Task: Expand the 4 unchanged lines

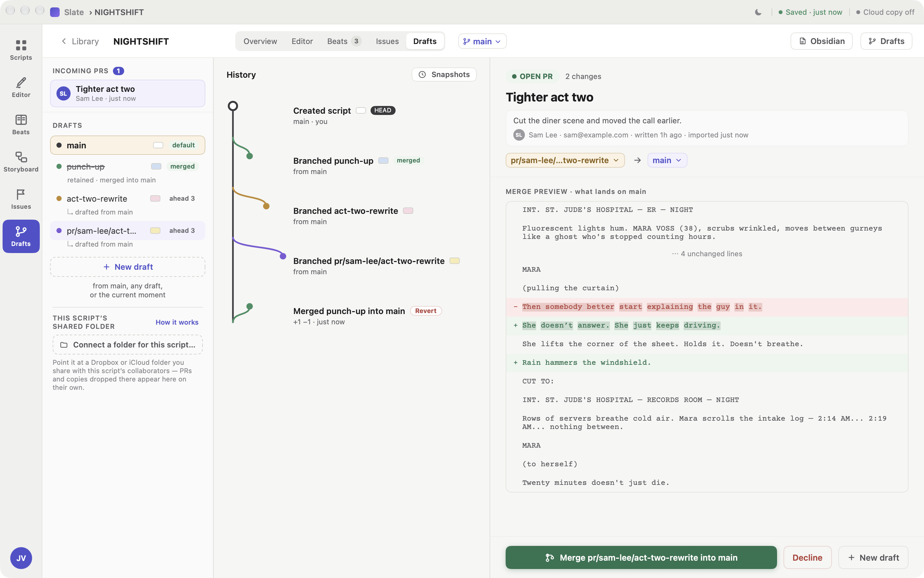Action: point(707,254)
